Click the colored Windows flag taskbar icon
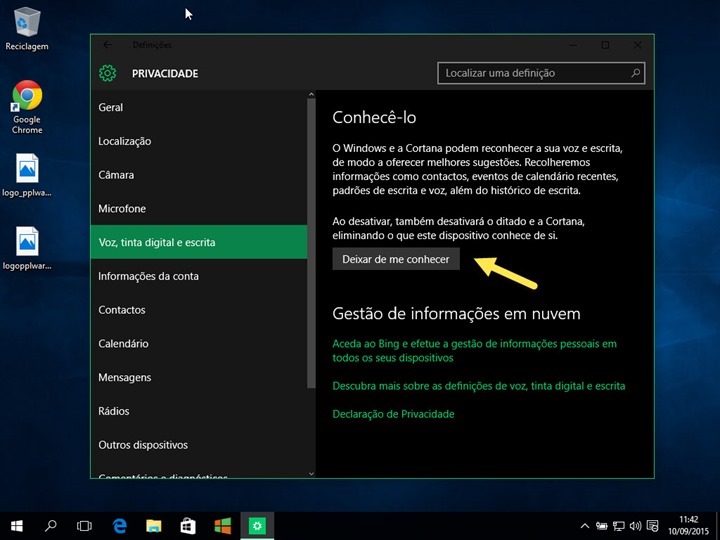Image resolution: width=720 pixels, height=540 pixels. click(223, 526)
